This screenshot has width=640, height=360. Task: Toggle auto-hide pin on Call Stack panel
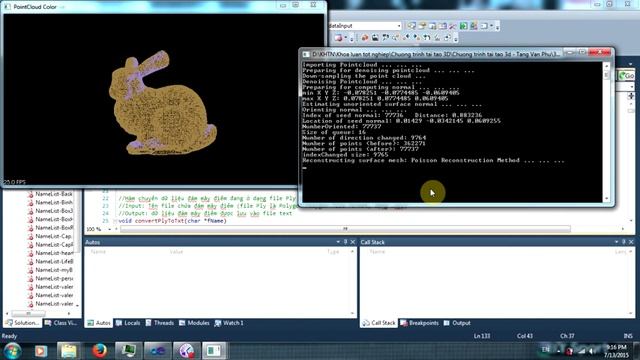[624, 242]
